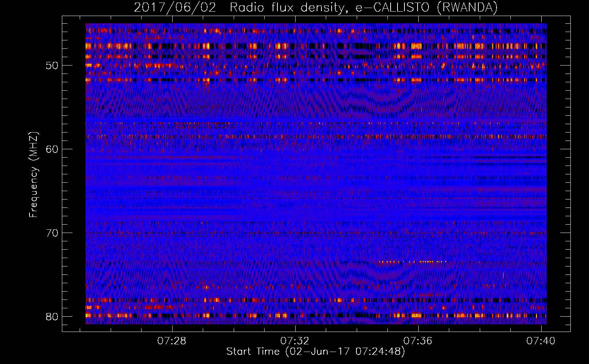The height and width of the screenshot is (364, 589).
Task: Click the 'Frequency (MHZ)' axis title
Action: 33,175
